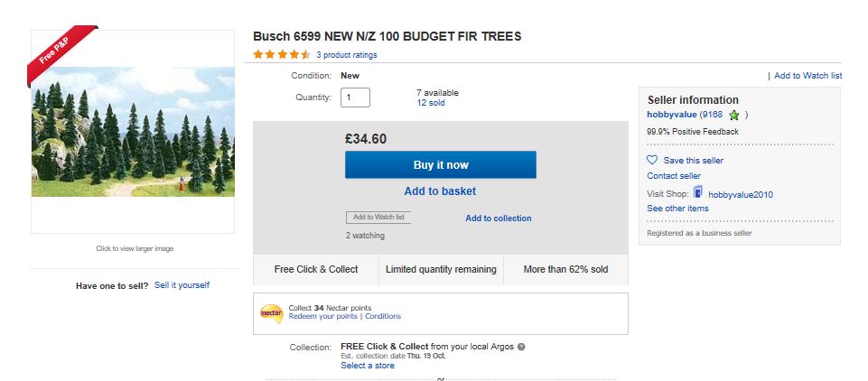
Task: Click Contact seller link
Action: (674, 176)
